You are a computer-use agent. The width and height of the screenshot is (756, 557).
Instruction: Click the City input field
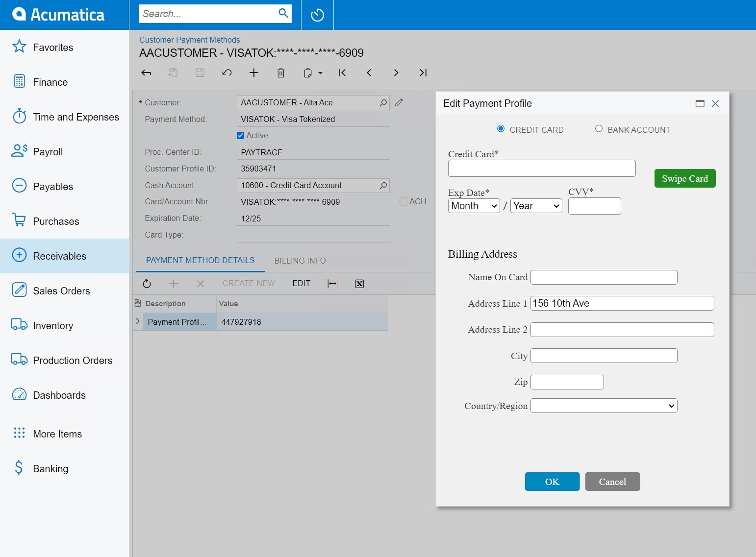[604, 356]
